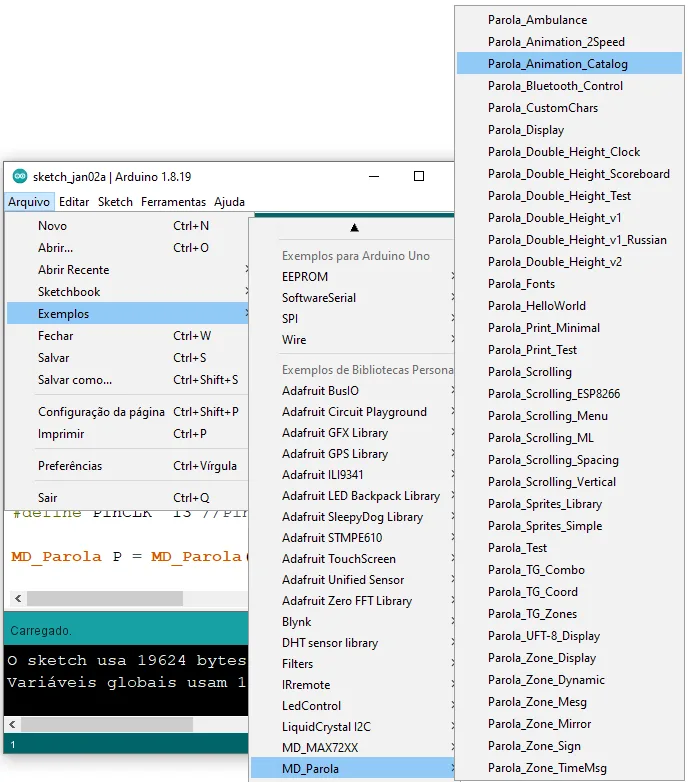Expand Adafruit STMPE610 examples
Image resolution: width=688 pixels, height=782 pixels.
[352, 538]
